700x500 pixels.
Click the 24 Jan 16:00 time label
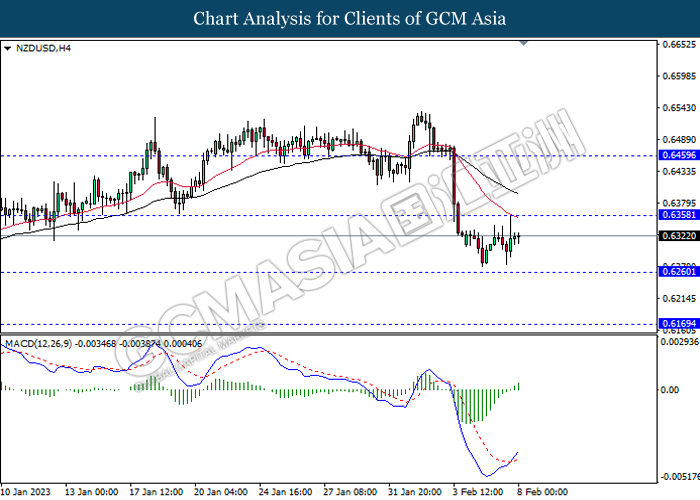286,492
